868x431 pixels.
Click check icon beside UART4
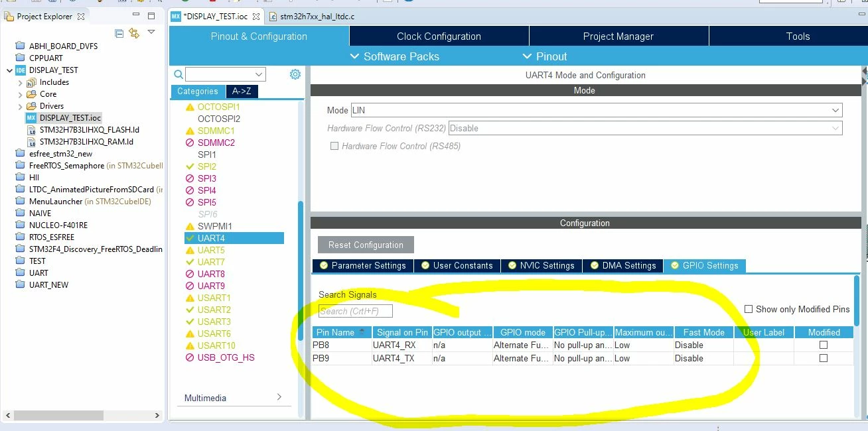(x=190, y=238)
